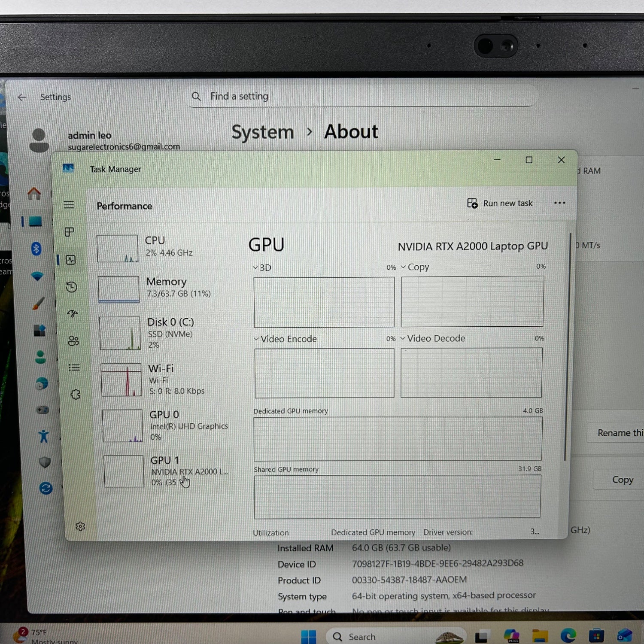Select GPU 0 Intel UHD Graphics
The image size is (644, 644).
click(167, 425)
